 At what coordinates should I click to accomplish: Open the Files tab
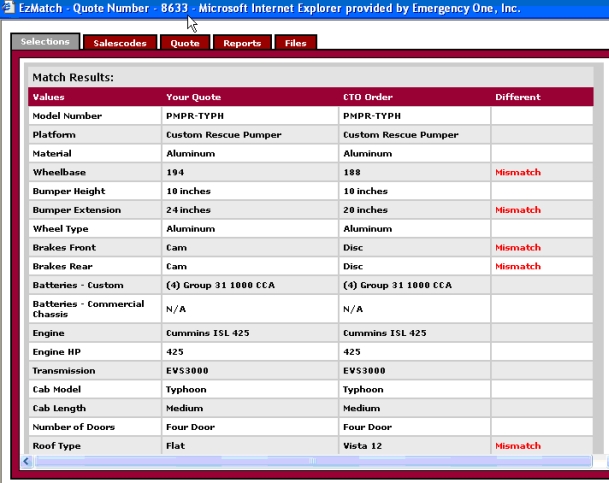[x=296, y=43]
